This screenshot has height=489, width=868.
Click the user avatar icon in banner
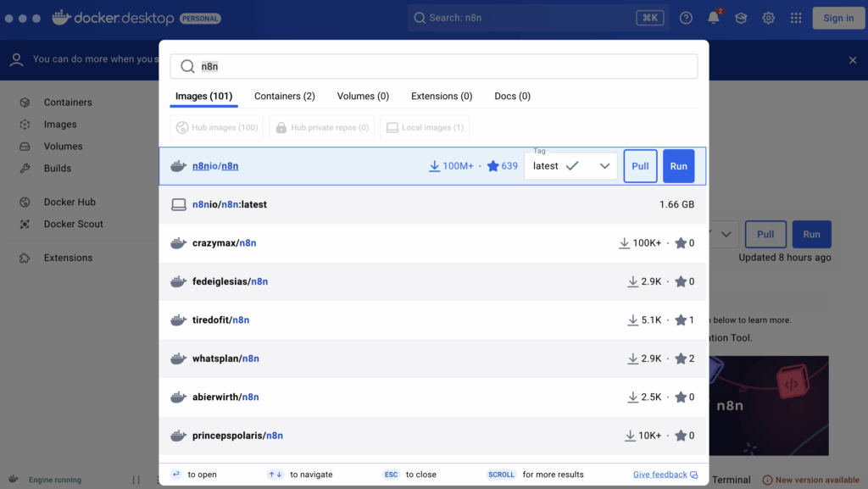[x=17, y=59]
